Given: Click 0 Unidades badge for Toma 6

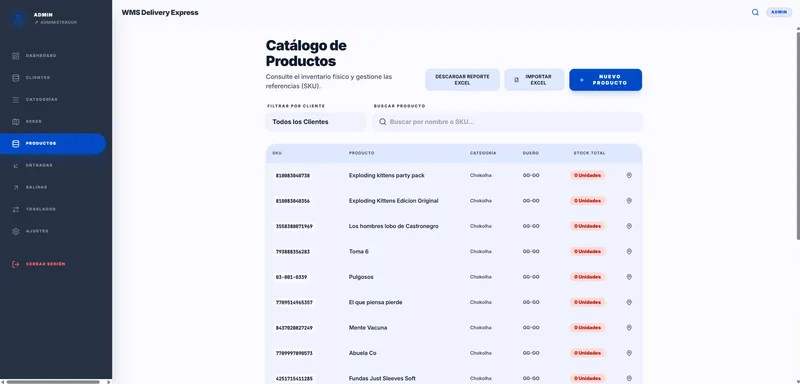Looking at the screenshot, I should click(x=588, y=251).
